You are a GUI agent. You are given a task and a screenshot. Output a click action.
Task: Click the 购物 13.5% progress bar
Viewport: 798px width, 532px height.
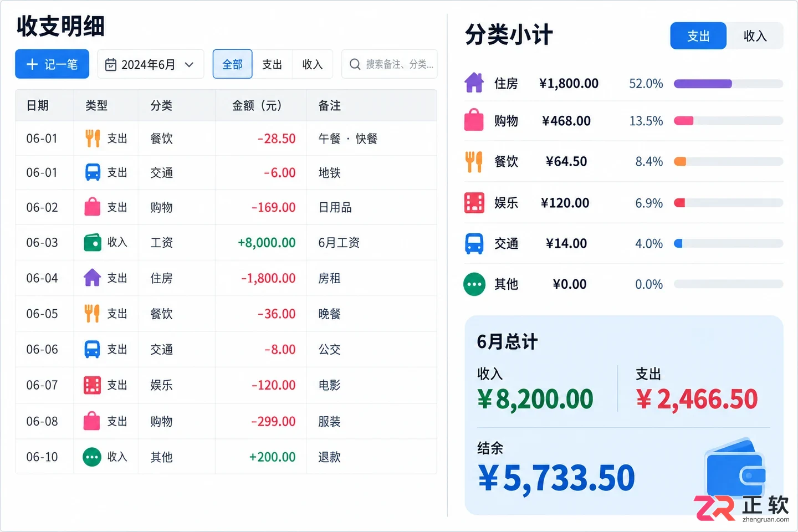pos(728,121)
